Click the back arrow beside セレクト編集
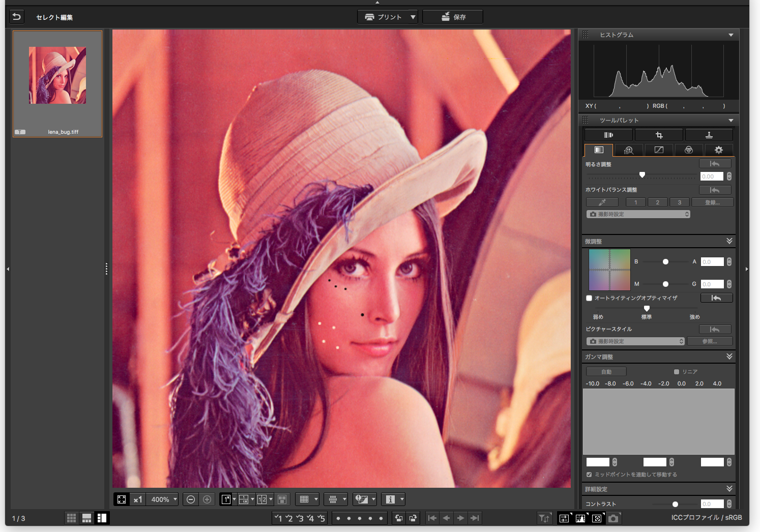Viewport: 760px width, 532px height. 16,17
